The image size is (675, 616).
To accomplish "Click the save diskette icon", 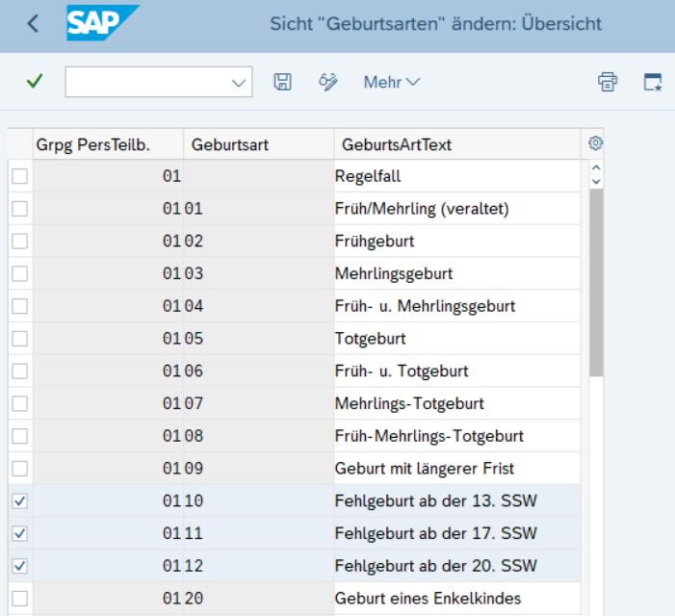I will [283, 82].
